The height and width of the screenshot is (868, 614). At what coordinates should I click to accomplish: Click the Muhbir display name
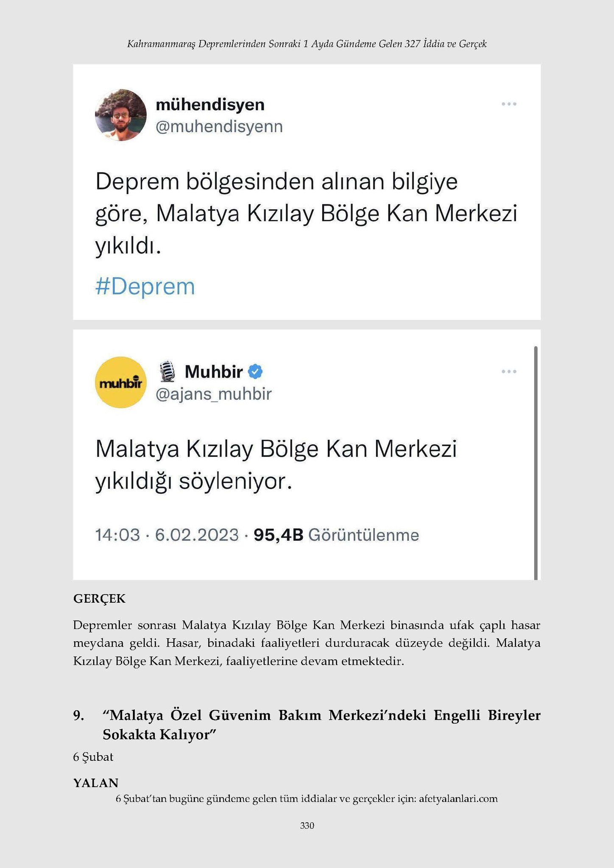point(214,372)
